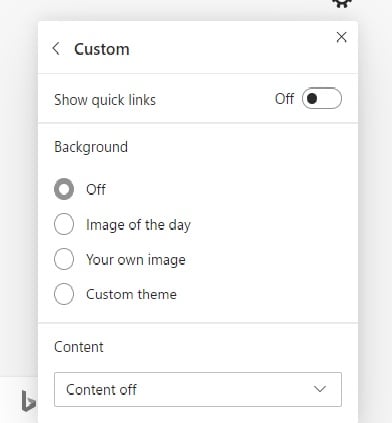392x423 pixels.
Task: Go back using the Custom back arrow
Action: pyautogui.click(x=56, y=49)
